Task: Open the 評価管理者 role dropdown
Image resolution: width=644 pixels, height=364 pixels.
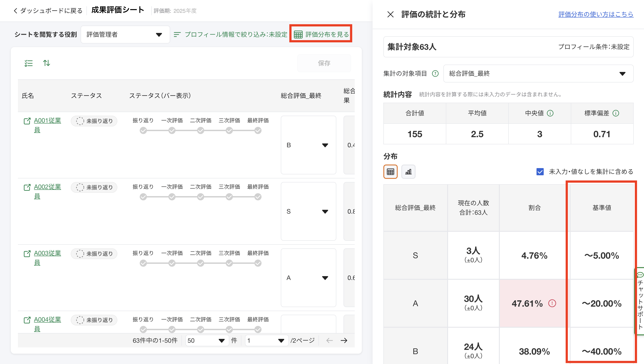Action: (125, 35)
